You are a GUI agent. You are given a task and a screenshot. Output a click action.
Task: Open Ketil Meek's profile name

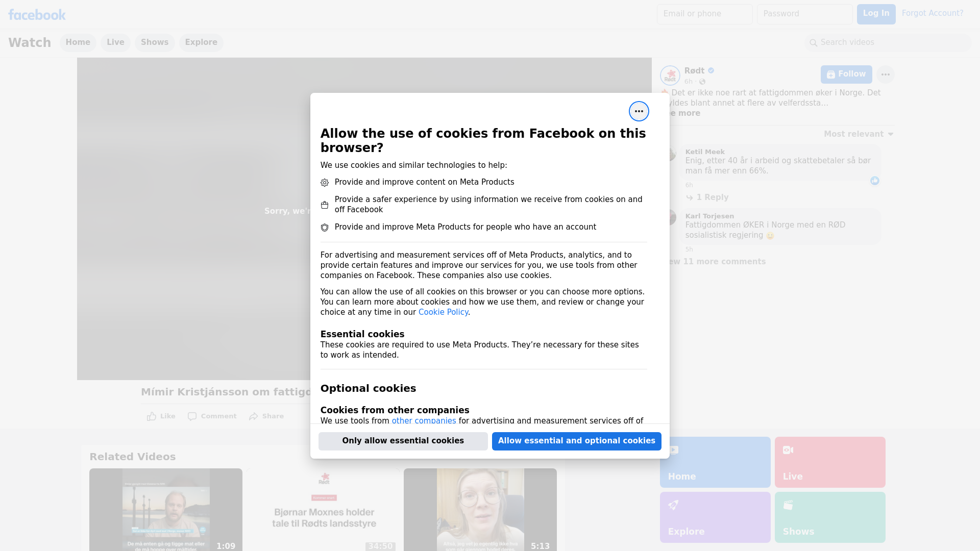click(x=705, y=152)
